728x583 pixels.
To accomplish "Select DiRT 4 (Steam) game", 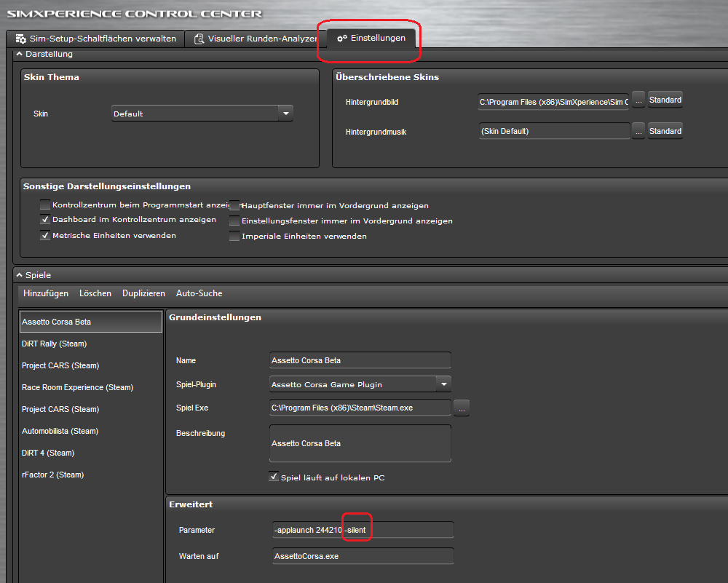I will [91, 453].
